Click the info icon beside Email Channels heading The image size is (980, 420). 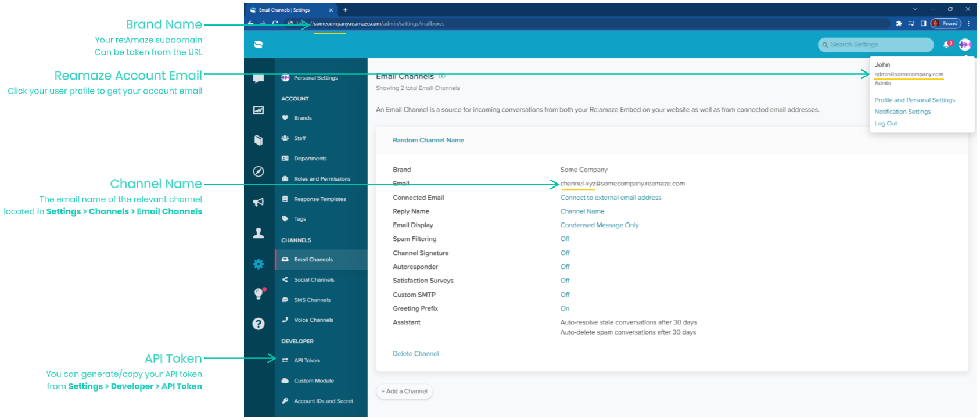[442, 76]
